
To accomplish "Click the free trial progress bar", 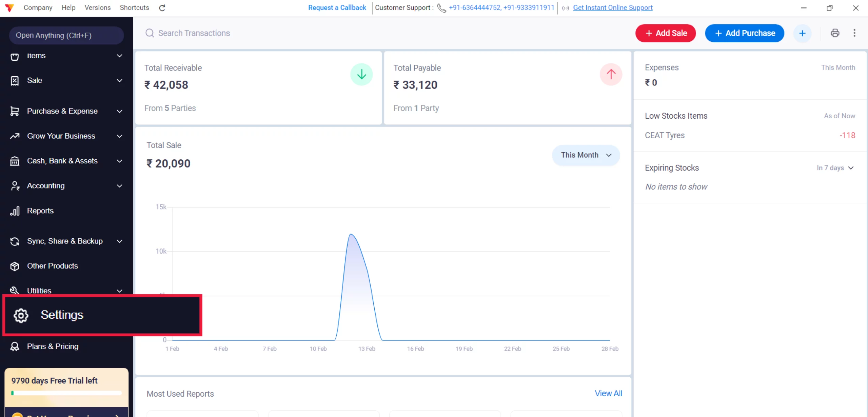I will [66, 393].
